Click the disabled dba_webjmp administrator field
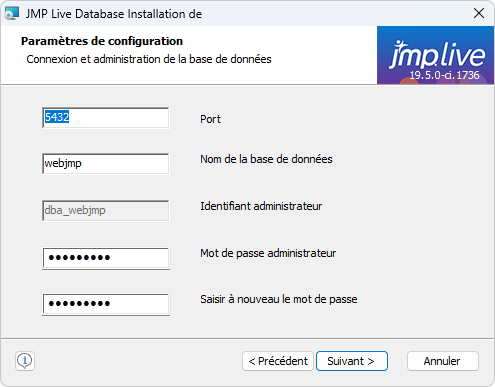This screenshot has height=387, width=495. (x=106, y=210)
